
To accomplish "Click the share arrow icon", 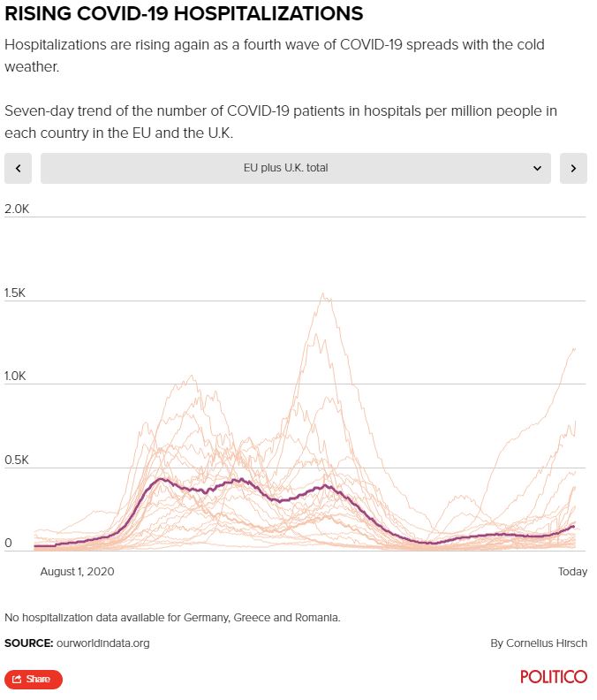I will (x=18, y=679).
